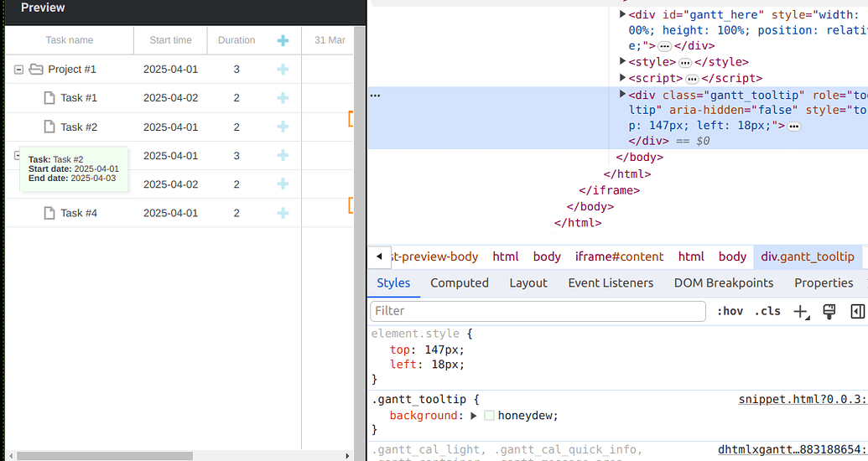Click the add-task plus icon in grid header
Screen dimensions: 868x461
(283, 40)
